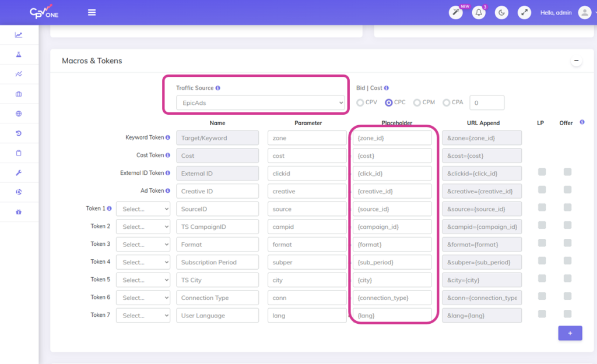The image size is (597, 364).
Task: Toggle the hamburger sidebar menu
Action: [x=92, y=13]
